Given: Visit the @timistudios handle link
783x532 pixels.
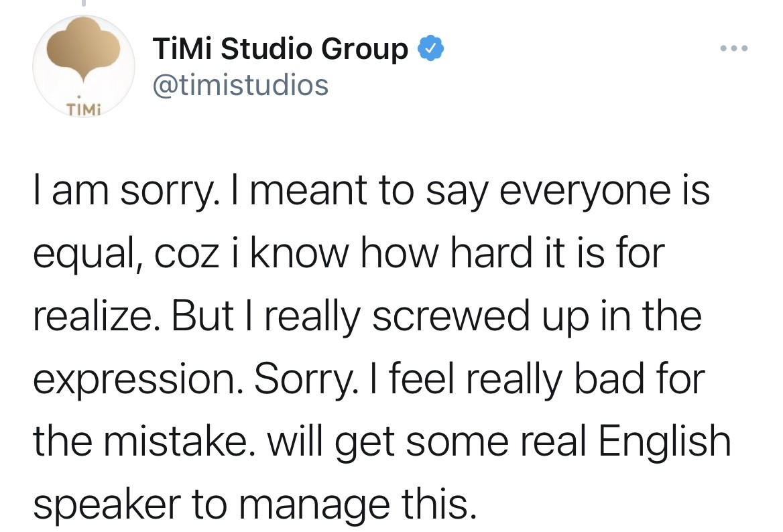Looking at the screenshot, I should click(x=241, y=84).
